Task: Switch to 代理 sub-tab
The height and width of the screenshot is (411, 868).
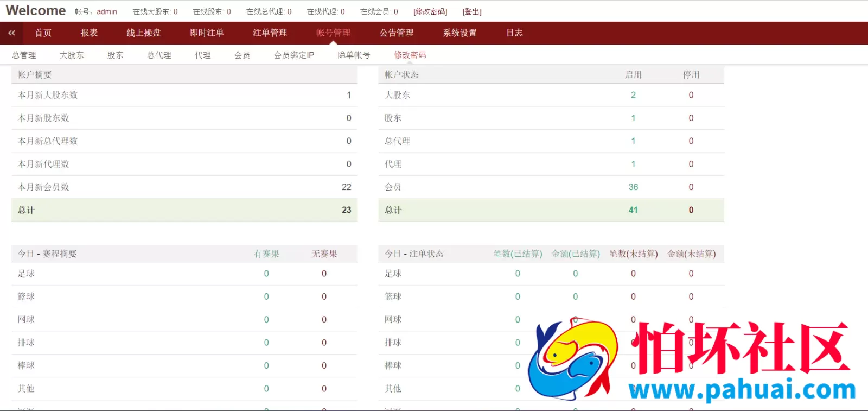Action: pos(203,55)
